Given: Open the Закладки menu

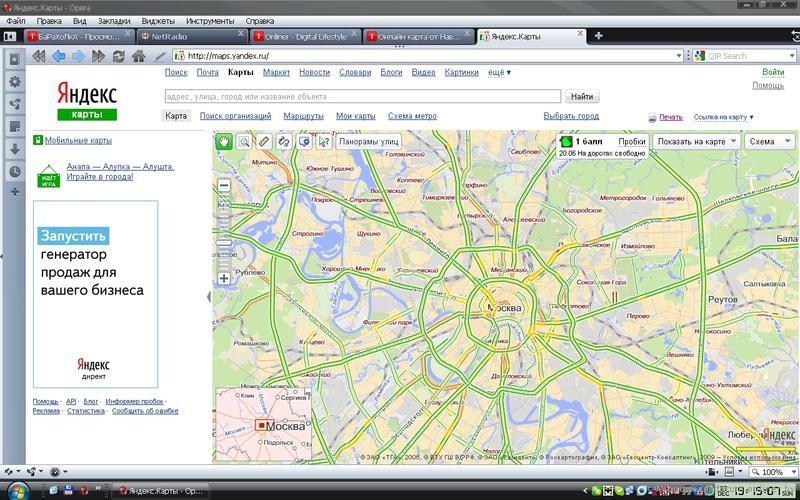Looking at the screenshot, I should tap(114, 21).
